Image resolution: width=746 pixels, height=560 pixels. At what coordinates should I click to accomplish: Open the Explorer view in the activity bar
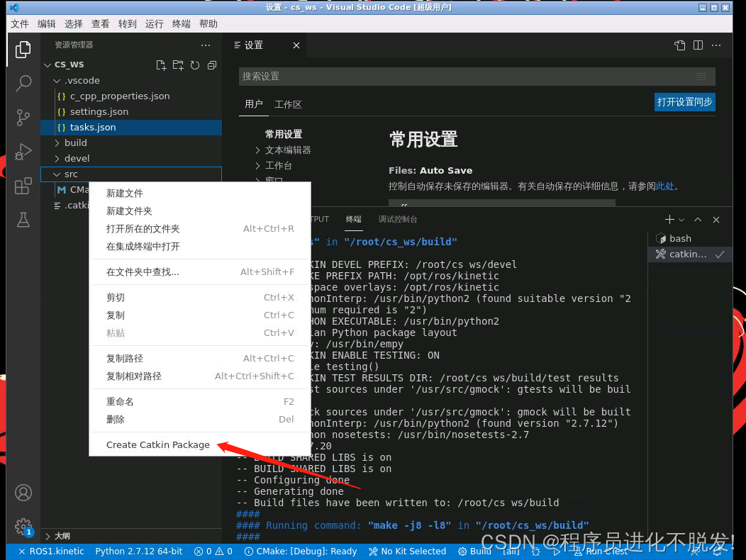(x=23, y=50)
